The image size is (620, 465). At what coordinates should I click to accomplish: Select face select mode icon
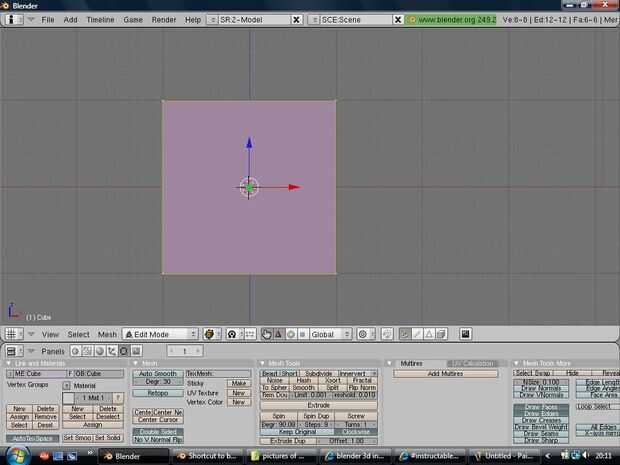click(429, 335)
